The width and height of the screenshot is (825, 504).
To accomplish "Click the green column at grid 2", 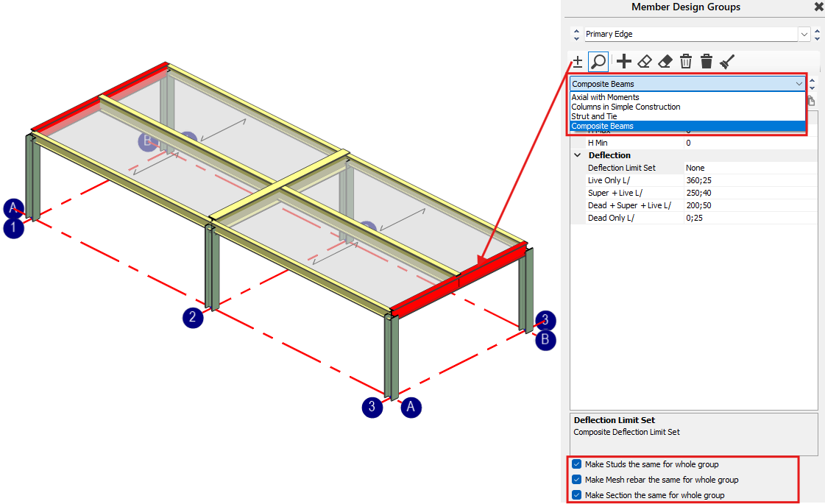I will tap(212, 269).
